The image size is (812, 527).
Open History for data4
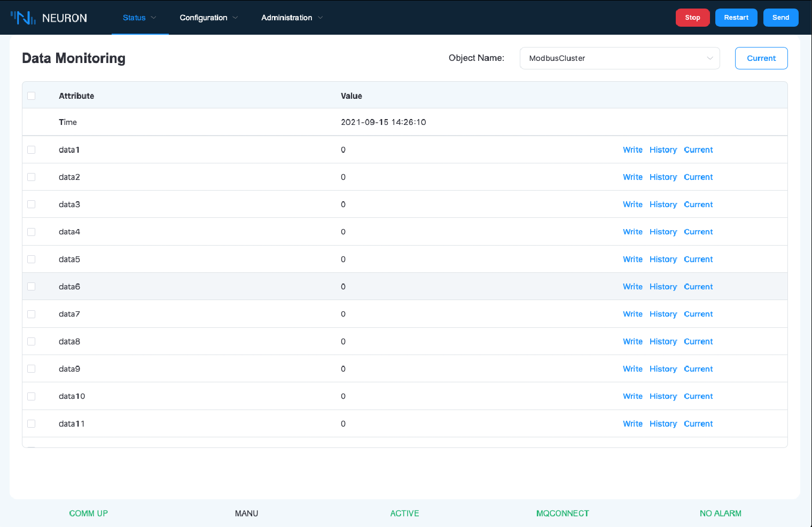pyautogui.click(x=663, y=232)
